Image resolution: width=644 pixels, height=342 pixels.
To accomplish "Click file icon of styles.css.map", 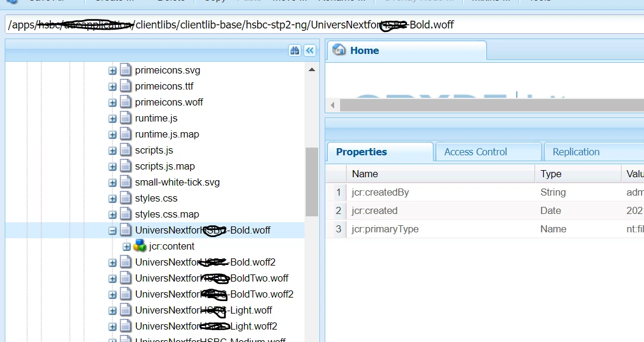I will coord(126,215).
